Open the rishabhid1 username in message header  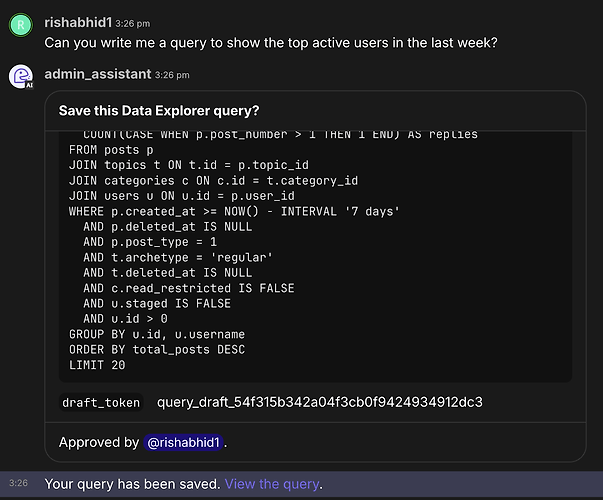click(x=78, y=23)
